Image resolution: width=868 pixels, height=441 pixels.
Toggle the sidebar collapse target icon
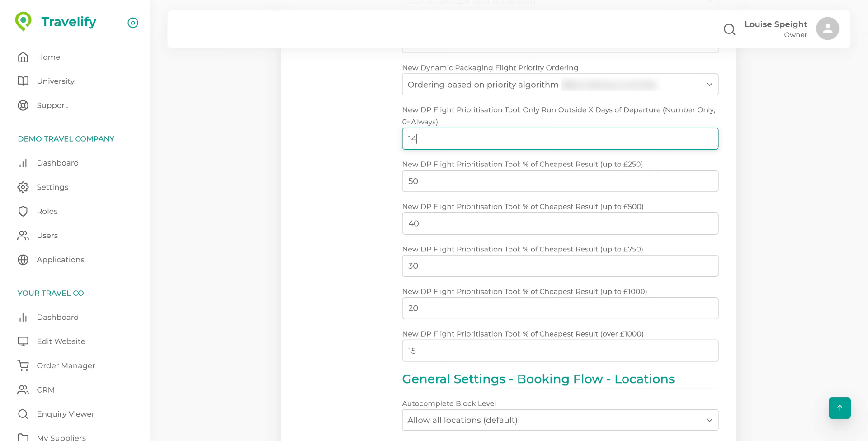tap(133, 23)
